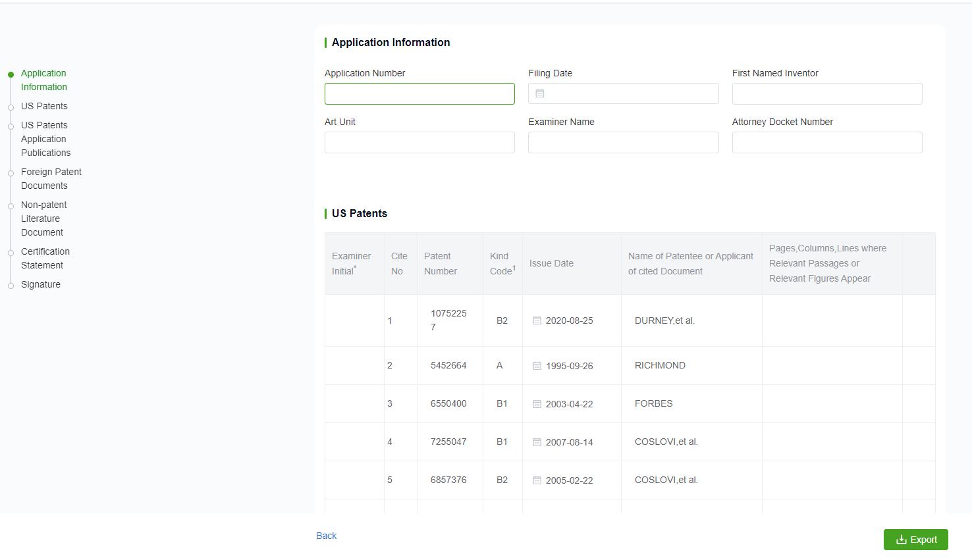Select the US Patents Application Publications step circle

tap(10, 125)
